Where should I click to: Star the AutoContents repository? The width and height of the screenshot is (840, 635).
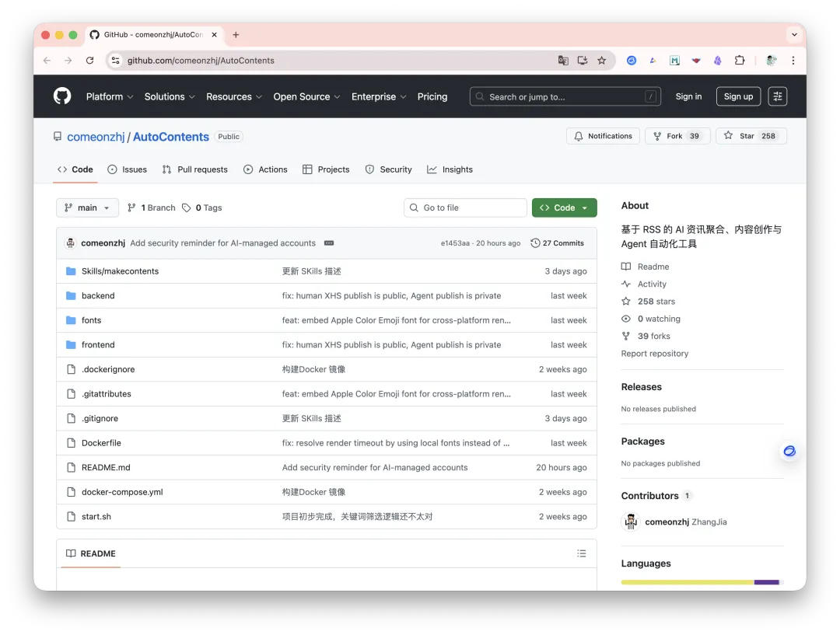(x=751, y=136)
